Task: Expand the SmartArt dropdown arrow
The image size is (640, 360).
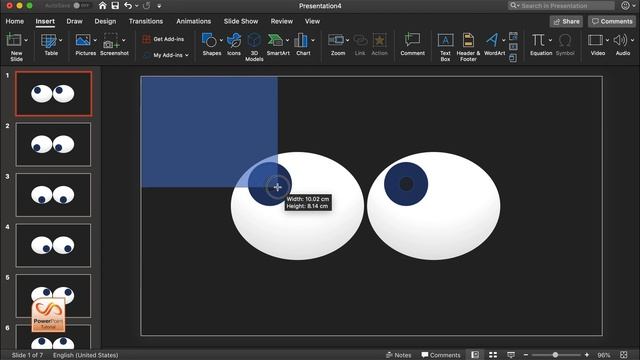Action: click(287, 40)
